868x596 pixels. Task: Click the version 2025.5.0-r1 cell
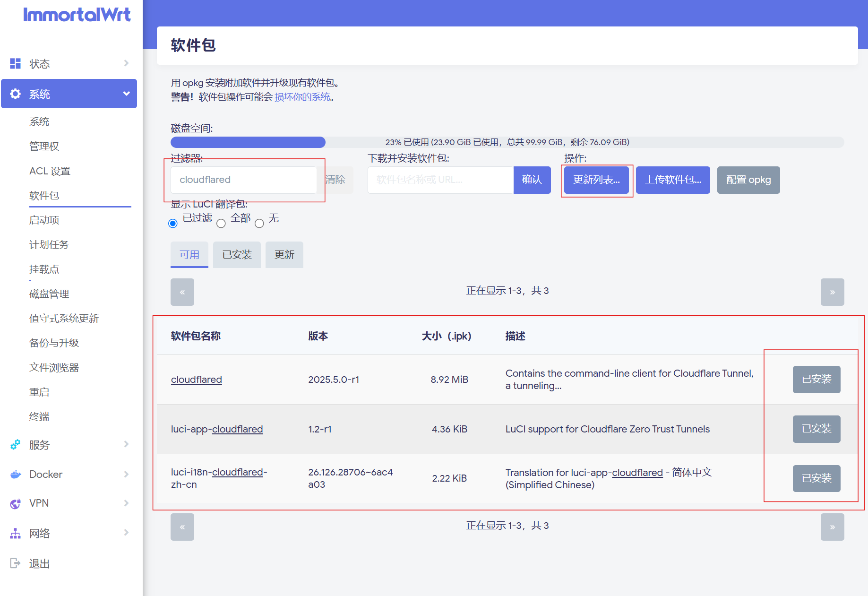[x=334, y=380]
